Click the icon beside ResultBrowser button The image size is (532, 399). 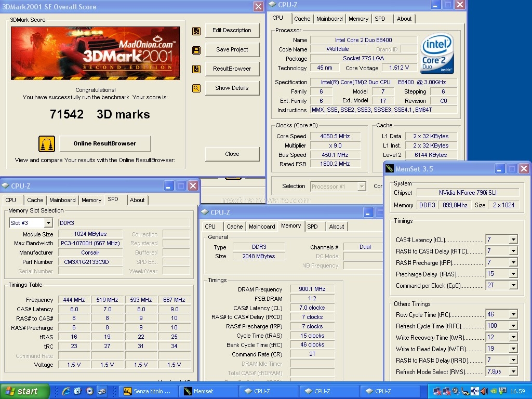196,69
